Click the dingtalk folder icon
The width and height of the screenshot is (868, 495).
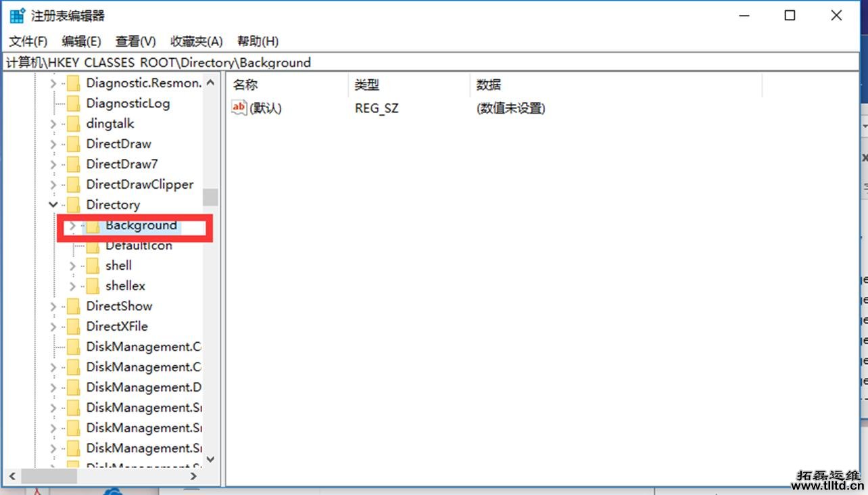click(73, 123)
